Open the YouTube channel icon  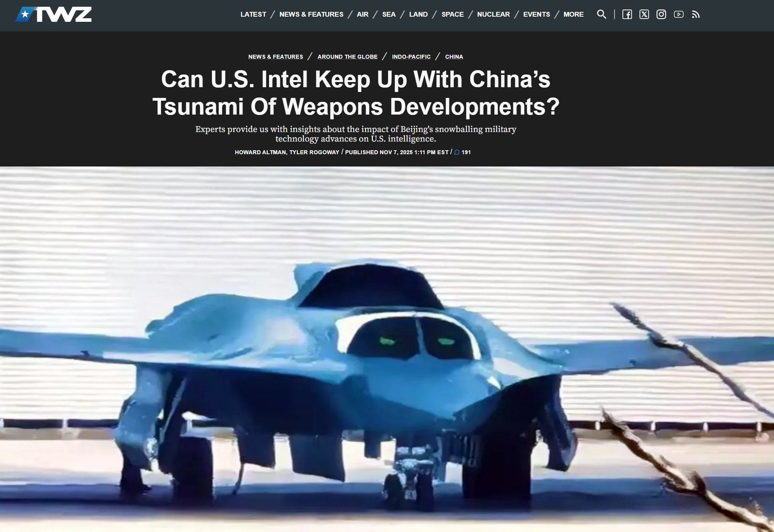678,15
